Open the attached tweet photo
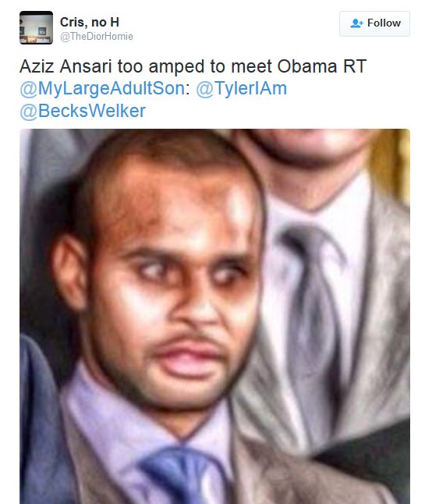432x504 pixels. click(x=214, y=316)
